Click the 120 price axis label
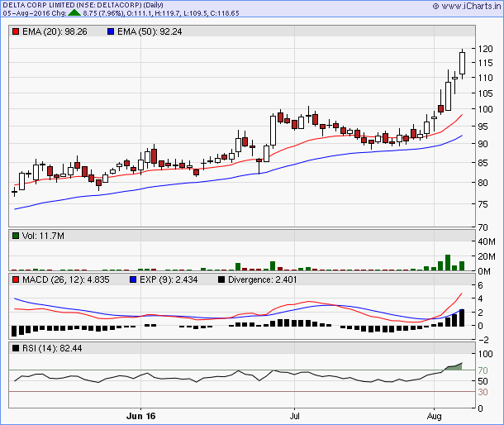Viewport: 504px width, 425px height. point(485,49)
